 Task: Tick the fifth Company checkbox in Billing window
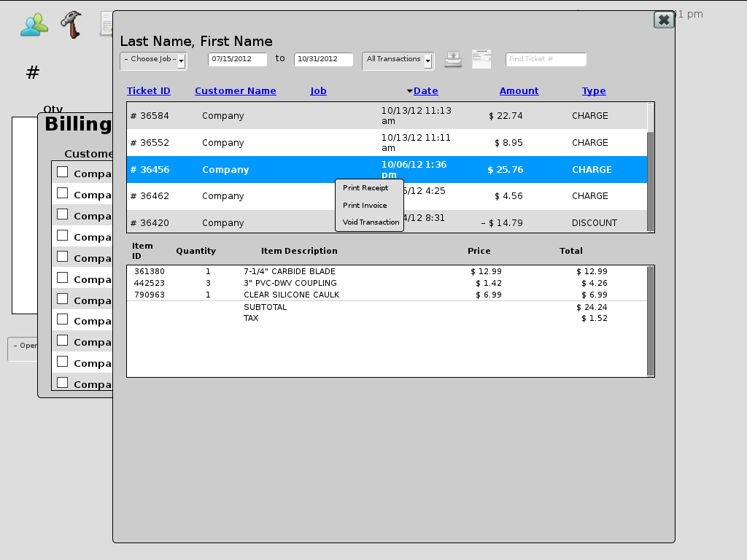[x=63, y=256]
